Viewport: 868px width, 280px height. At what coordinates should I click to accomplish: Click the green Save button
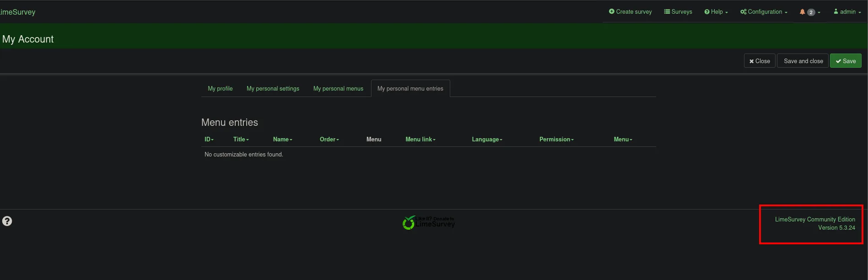click(x=846, y=61)
